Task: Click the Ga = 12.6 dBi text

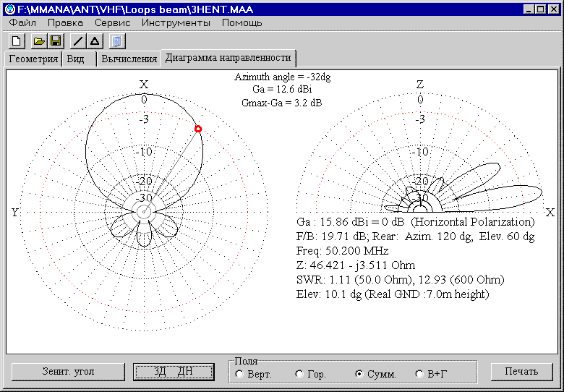Action: pyautogui.click(x=282, y=89)
